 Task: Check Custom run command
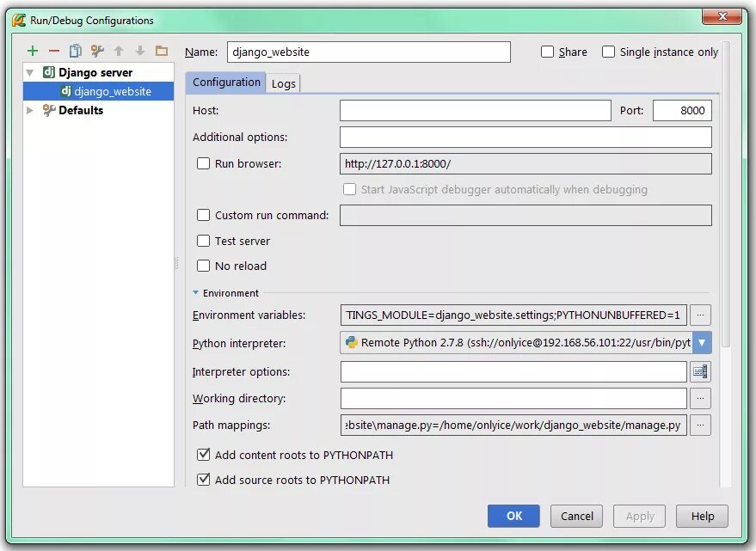click(x=204, y=215)
